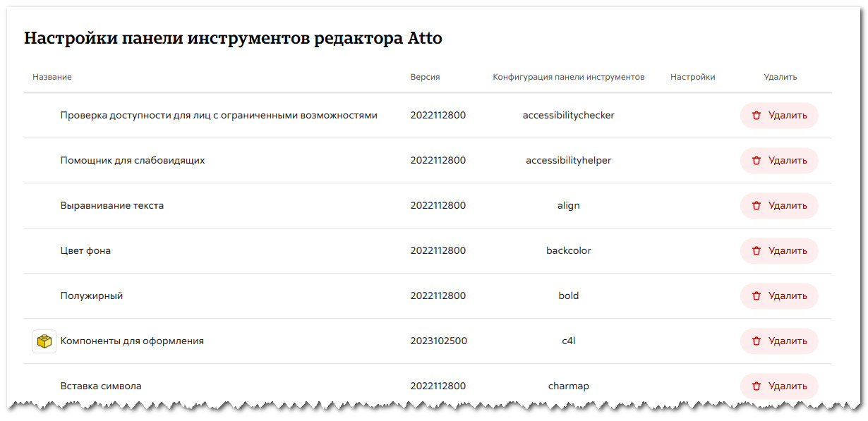868x421 pixels.
Task: Click Конфигурация панели инструментов column header
Action: (569, 77)
